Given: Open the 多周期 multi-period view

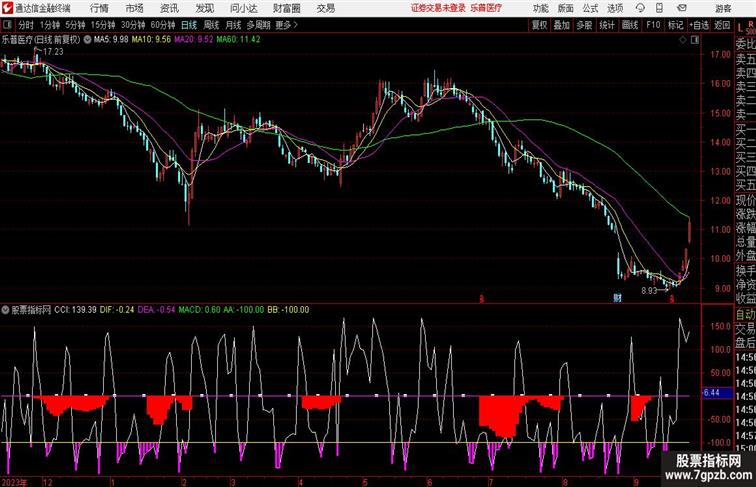Looking at the screenshot, I should click(258, 25).
